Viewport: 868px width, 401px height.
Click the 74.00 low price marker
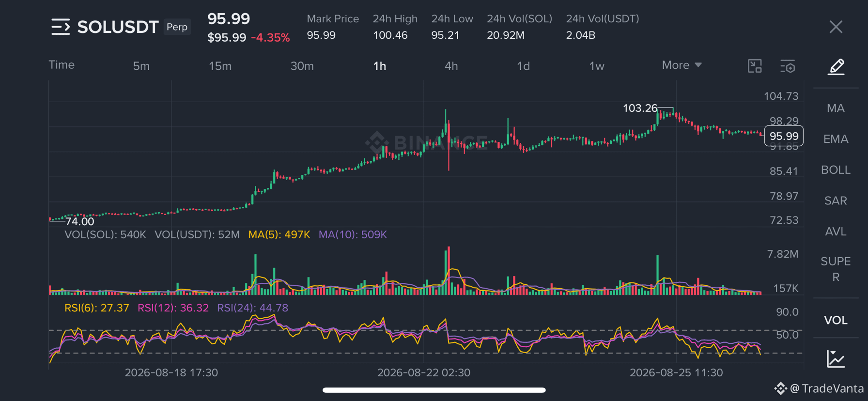pyautogui.click(x=80, y=221)
